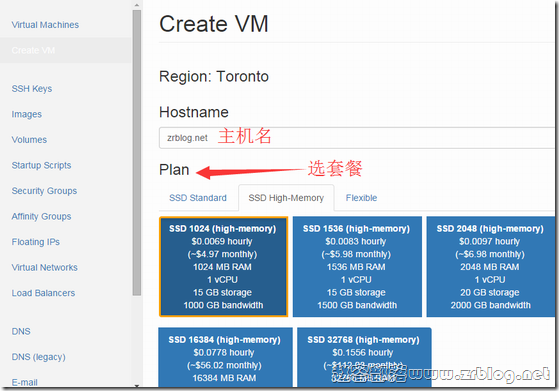Viewport: 559px width, 391px height.
Task: Switch to the SSD Standard tab
Action: pos(198,198)
